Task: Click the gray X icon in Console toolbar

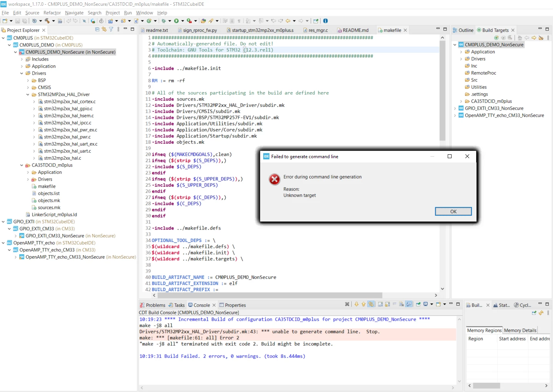Action: pyautogui.click(x=347, y=304)
